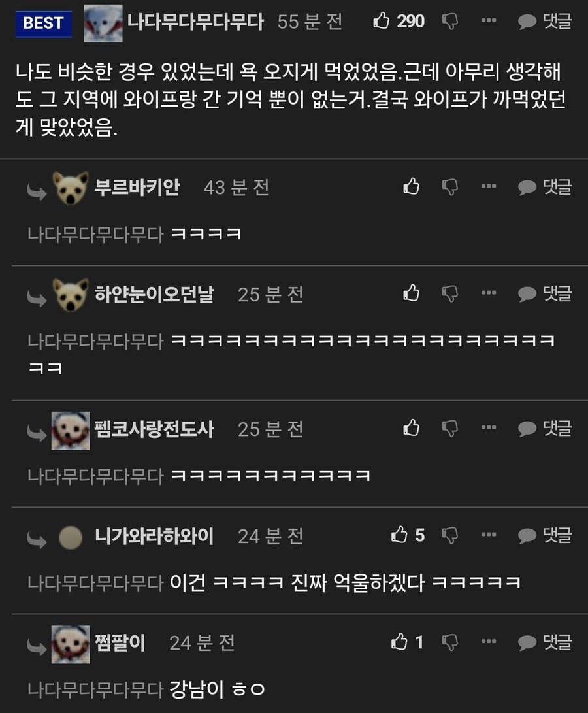Click the 나다무다무다무다 mention in 쩜팔이's reply
The image size is (588, 713).
pyautogui.click(x=95, y=689)
